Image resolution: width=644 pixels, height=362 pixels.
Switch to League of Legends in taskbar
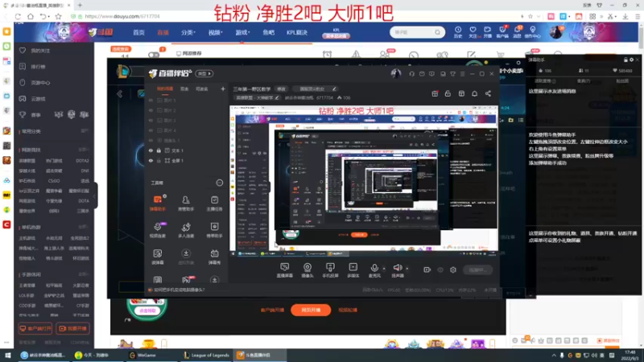[206, 355]
